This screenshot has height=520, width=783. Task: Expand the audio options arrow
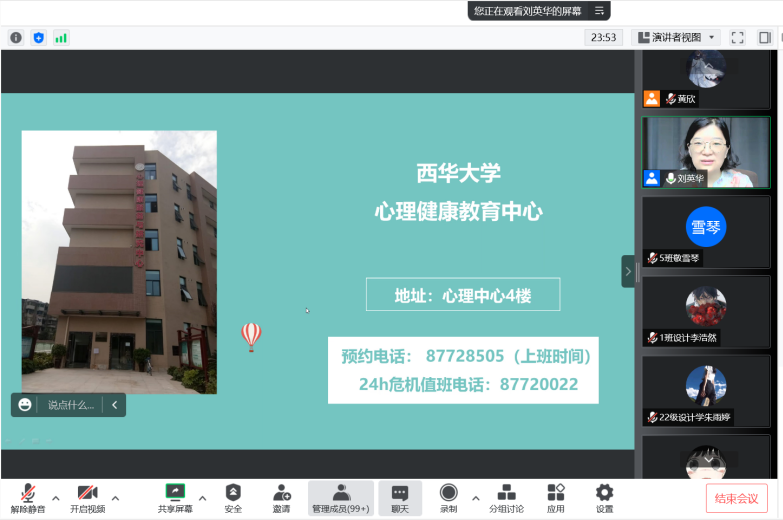56,498
